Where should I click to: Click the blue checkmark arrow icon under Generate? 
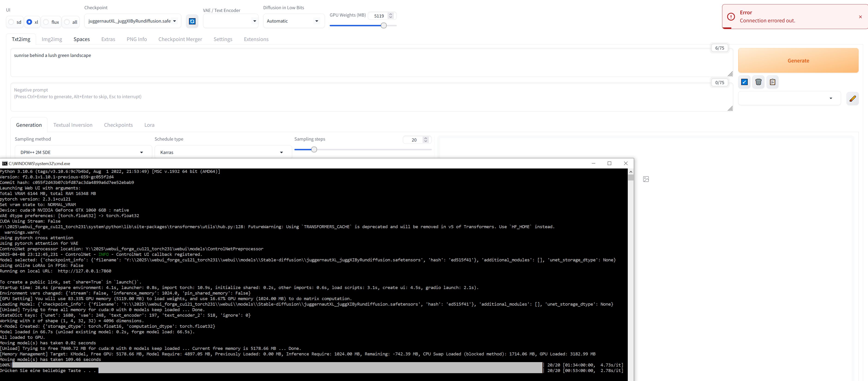[744, 82]
